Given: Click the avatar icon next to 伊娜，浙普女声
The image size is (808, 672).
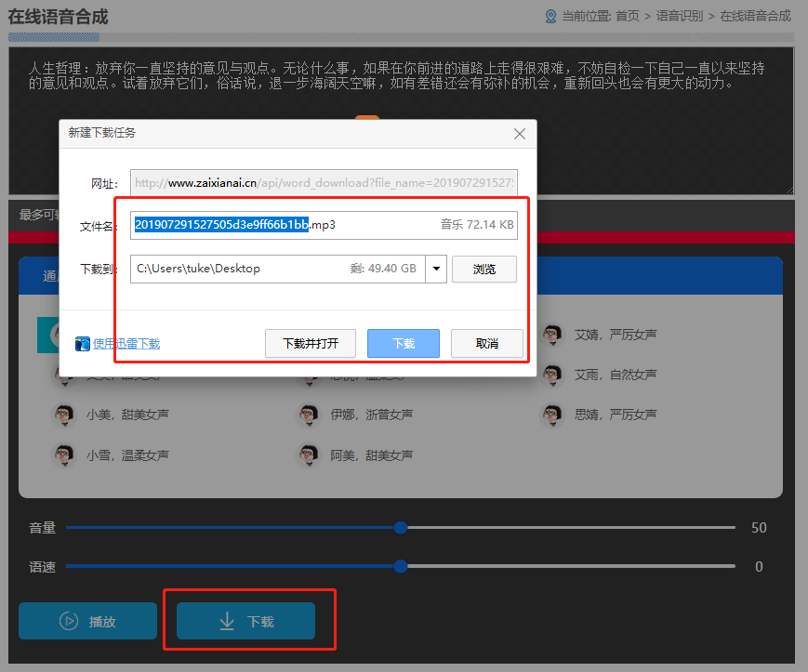Looking at the screenshot, I should click(x=308, y=415).
